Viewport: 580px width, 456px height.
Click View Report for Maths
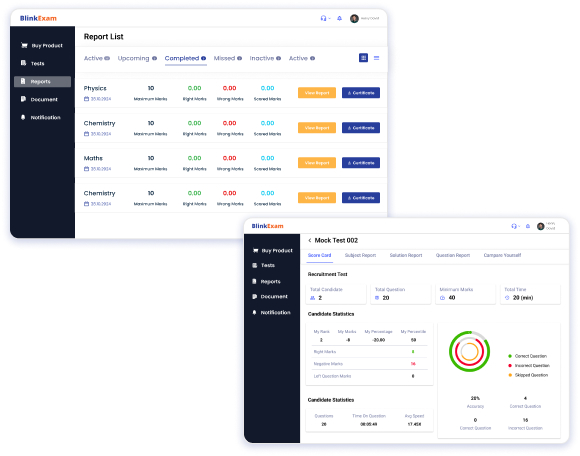(x=317, y=163)
